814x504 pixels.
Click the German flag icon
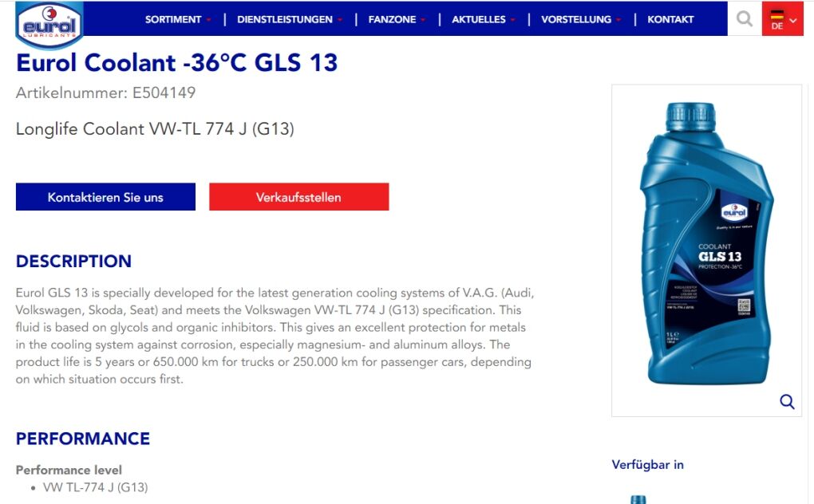pos(777,14)
